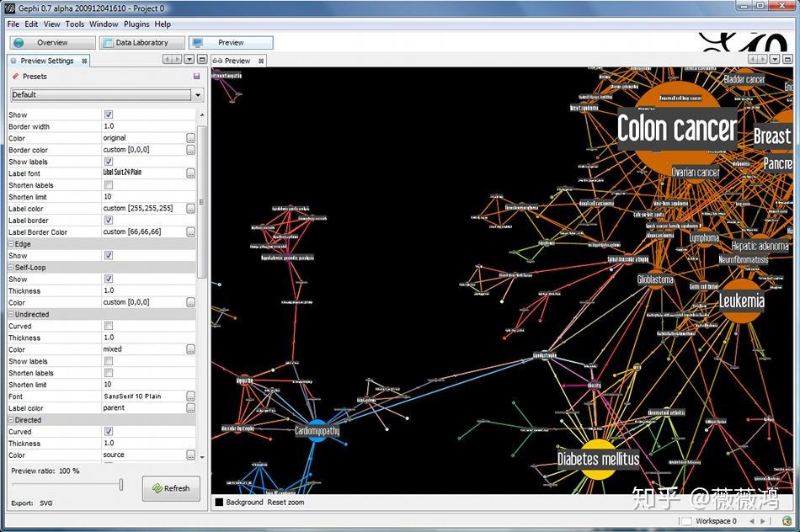The height and width of the screenshot is (532, 800).
Task: Click the save preset floppy disk icon
Action: [x=196, y=77]
